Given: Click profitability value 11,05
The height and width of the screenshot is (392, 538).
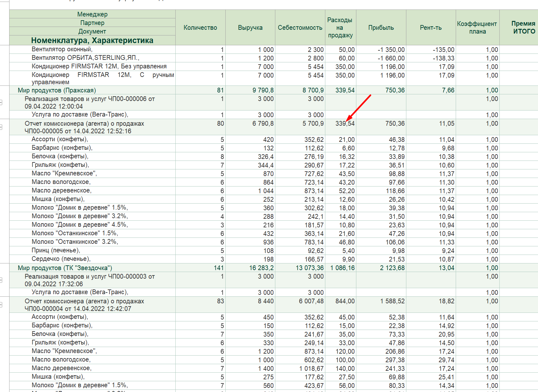Looking at the screenshot, I should (x=447, y=123).
